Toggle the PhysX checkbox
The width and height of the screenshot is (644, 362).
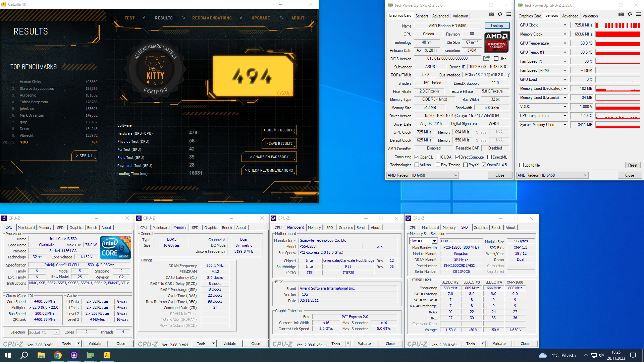click(465, 165)
